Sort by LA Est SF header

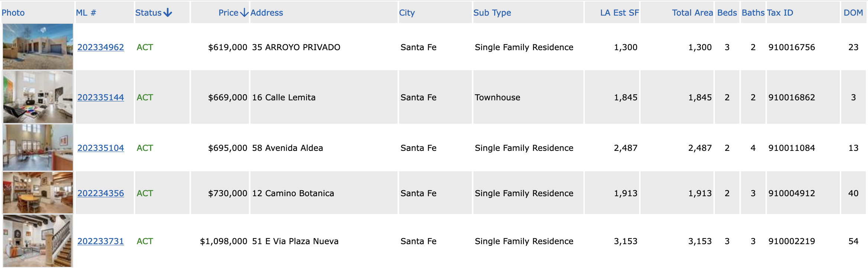tap(619, 13)
